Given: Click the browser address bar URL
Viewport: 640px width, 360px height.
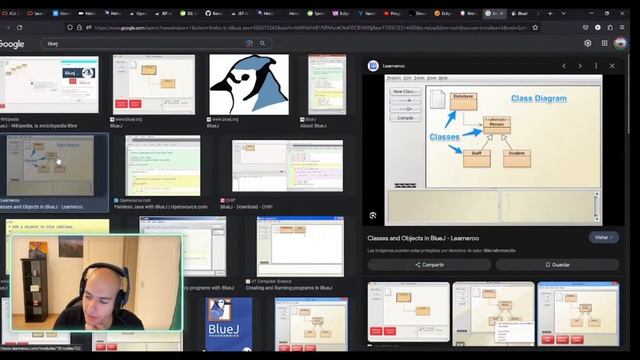Looking at the screenshot, I should [x=310, y=28].
